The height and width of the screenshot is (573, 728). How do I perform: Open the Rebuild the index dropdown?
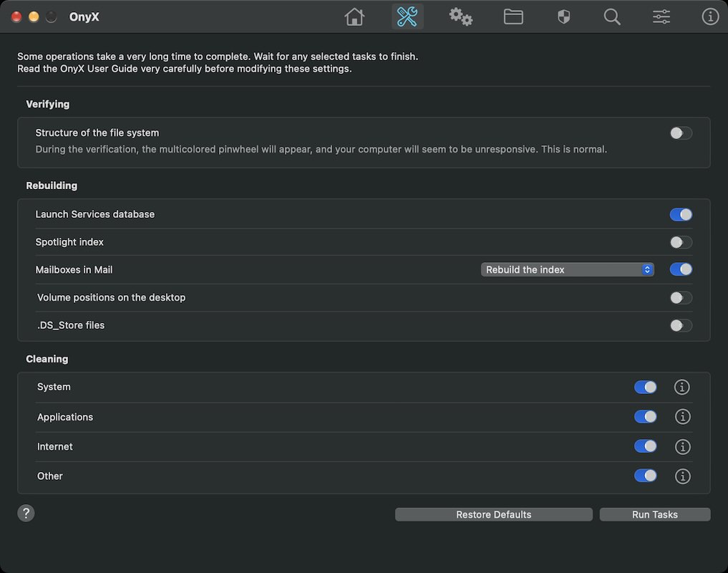[x=568, y=269]
